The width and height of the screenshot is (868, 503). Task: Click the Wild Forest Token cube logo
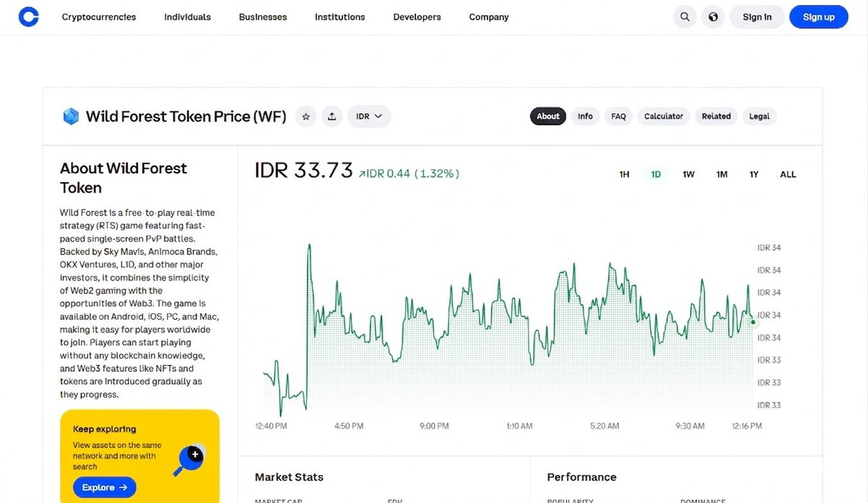(x=70, y=116)
